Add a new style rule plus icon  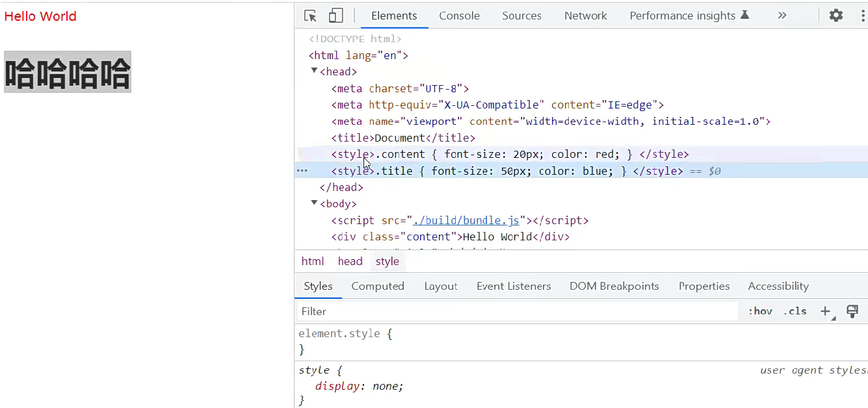coord(826,311)
